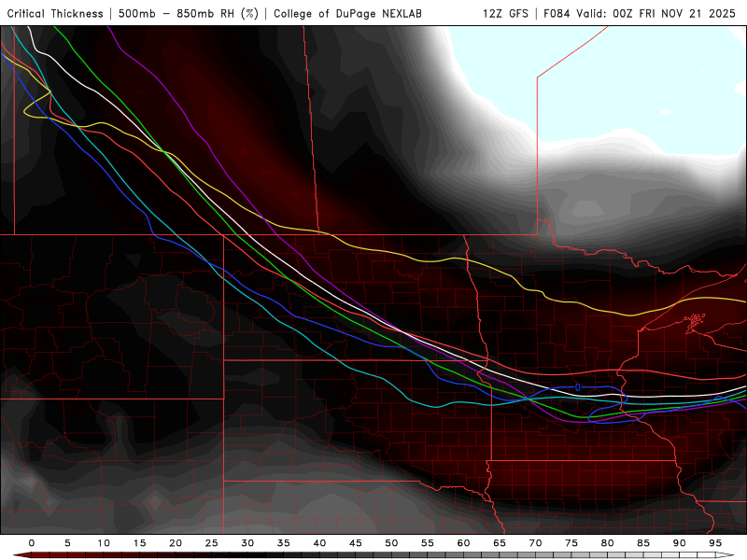Viewport: 747px width, 560px height.
Task: Click the "45" value on the color scale
Action: click(356, 543)
